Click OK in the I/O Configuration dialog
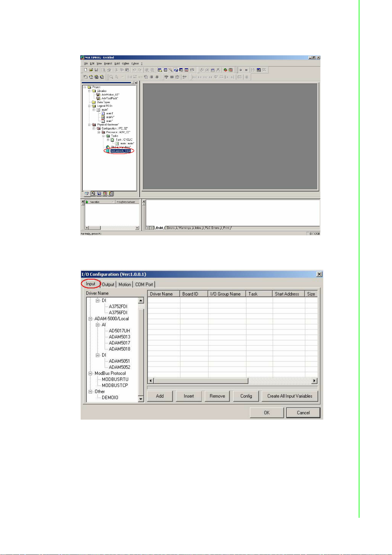Screen dimensions: 392x555 [267, 413]
